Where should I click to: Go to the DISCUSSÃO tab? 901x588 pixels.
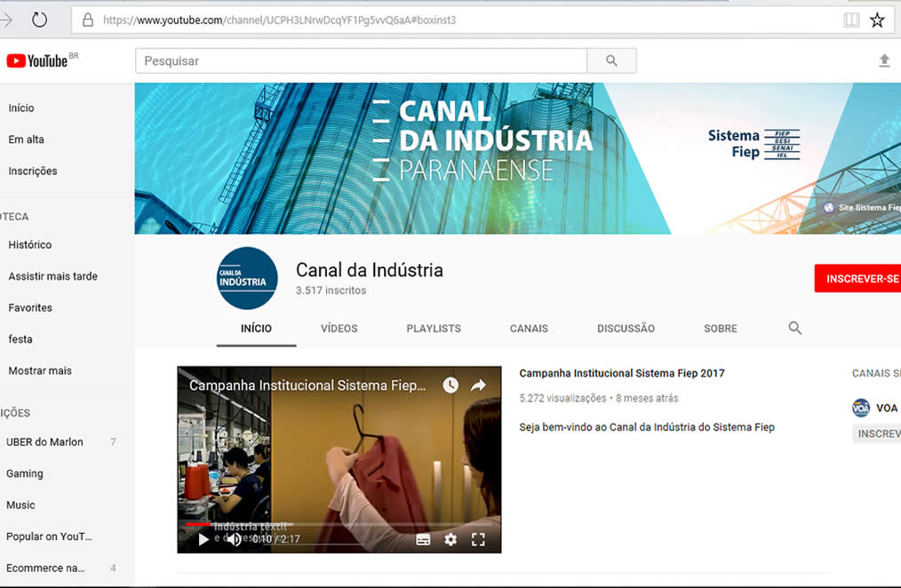[x=626, y=329]
